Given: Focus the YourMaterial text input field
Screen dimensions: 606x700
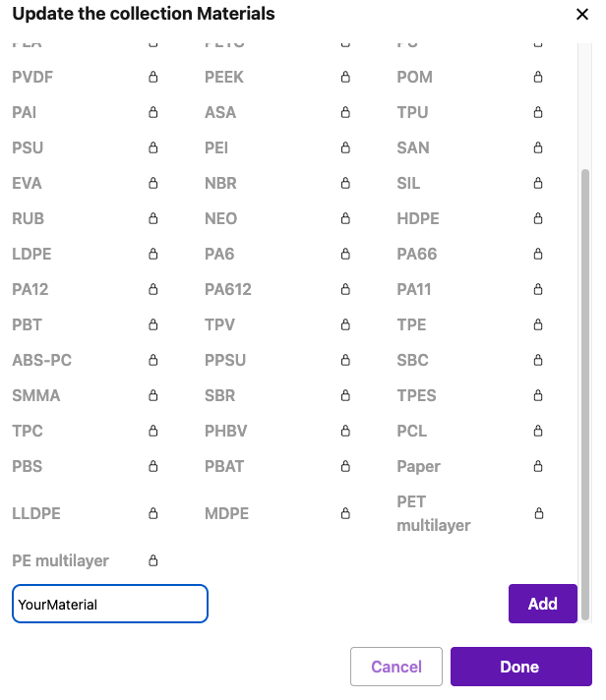Looking at the screenshot, I should [x=110, y=604].
